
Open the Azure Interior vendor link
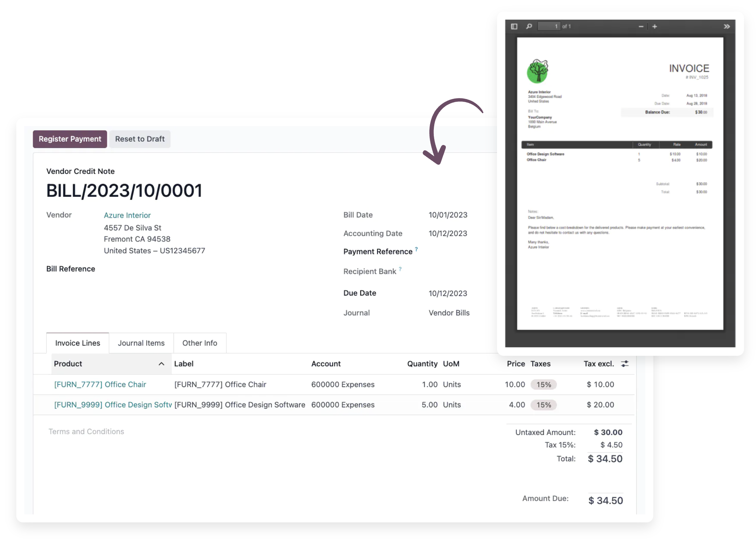pos(127,215)
